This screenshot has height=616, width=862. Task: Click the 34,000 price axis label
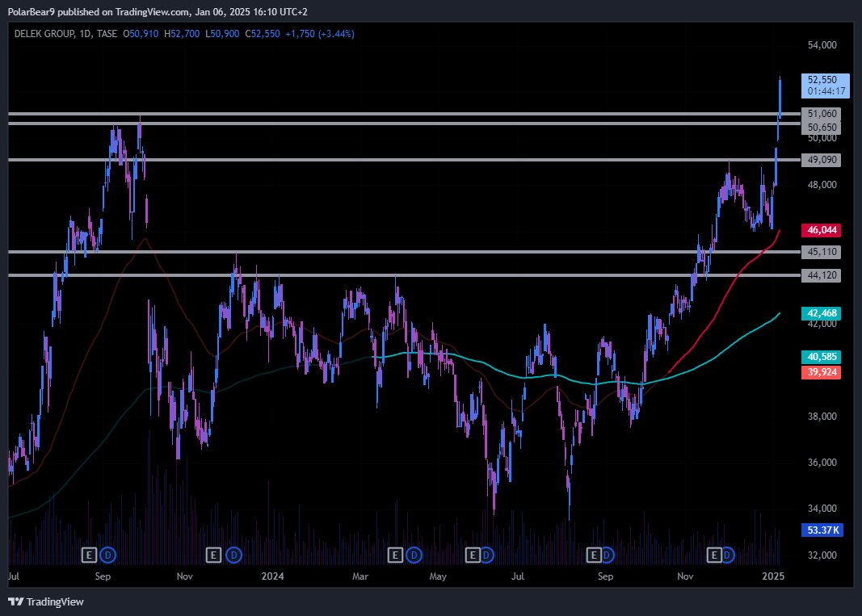(822, 509)
